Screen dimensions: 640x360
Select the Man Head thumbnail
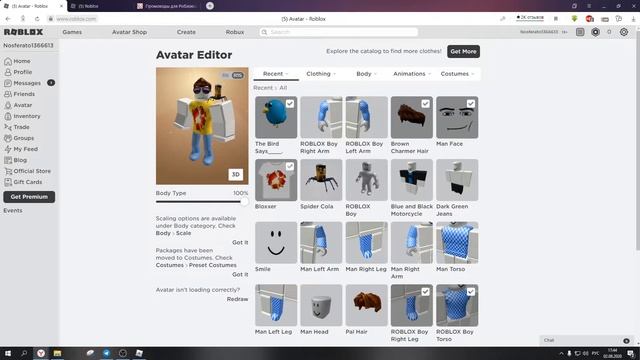coord(321,305)
